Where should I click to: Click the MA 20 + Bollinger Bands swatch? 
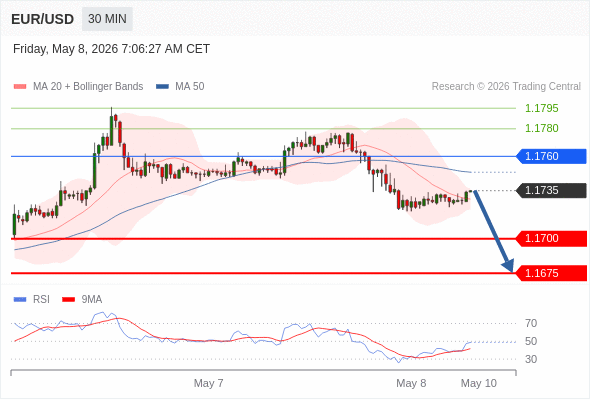20,87
